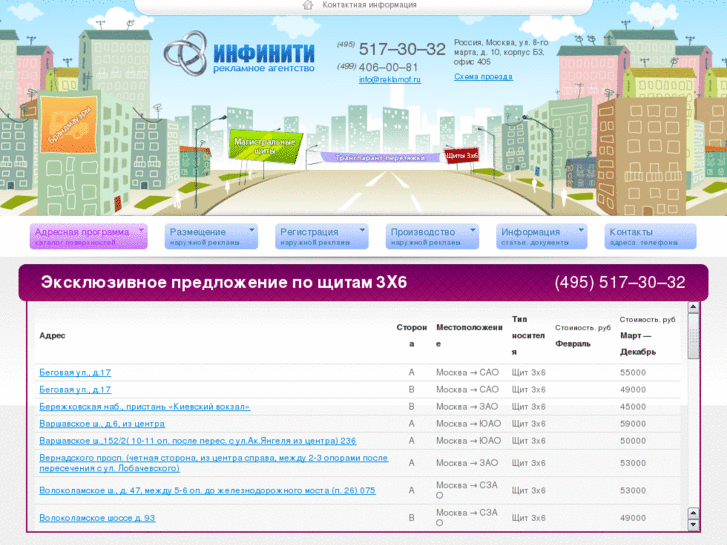Image resolution: width=727 pixels, height=545 pixels.
Task: Click the home icon beside Контактная информация
Action: (308, 5)
